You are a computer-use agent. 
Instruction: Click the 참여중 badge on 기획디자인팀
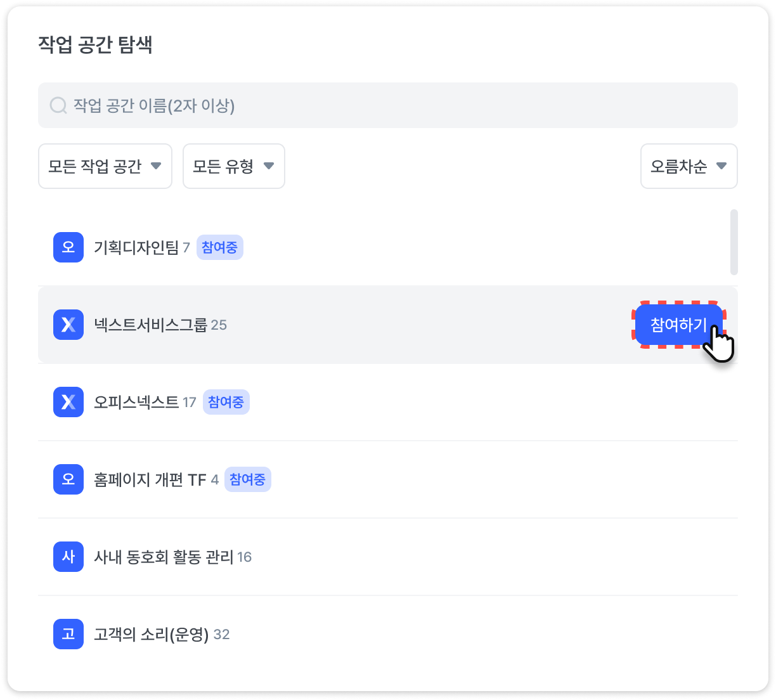[x=219, y=247]
